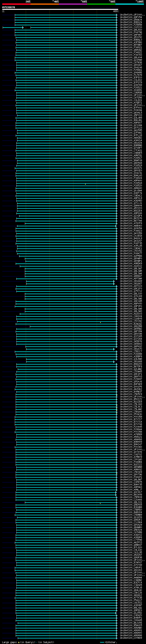Open hit UniRef100_B9RBN8
The height and width of the screenshot is (644, 146).
coord(131,145)
